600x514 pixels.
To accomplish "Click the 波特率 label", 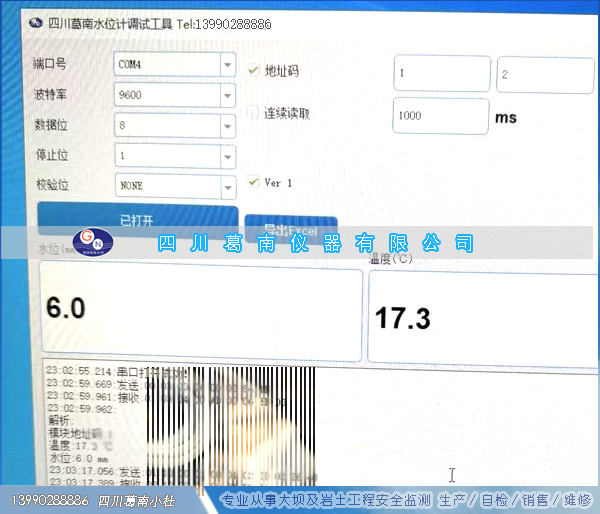I will (x=50, y=94).
